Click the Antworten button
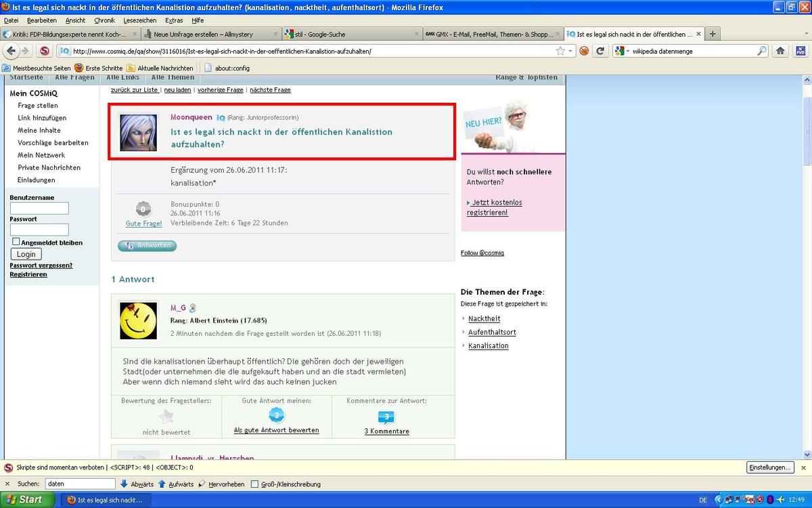812x508 pixels. [x=147, y=245]
